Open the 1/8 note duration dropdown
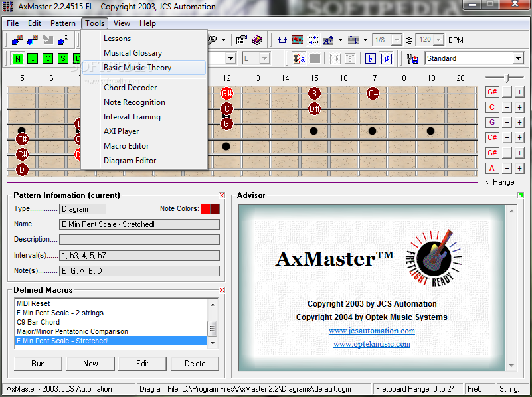Screen dimensions: 532x397 397,40
